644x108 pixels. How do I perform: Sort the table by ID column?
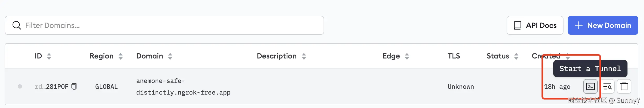pyautogui.click(x=49, y=56)
